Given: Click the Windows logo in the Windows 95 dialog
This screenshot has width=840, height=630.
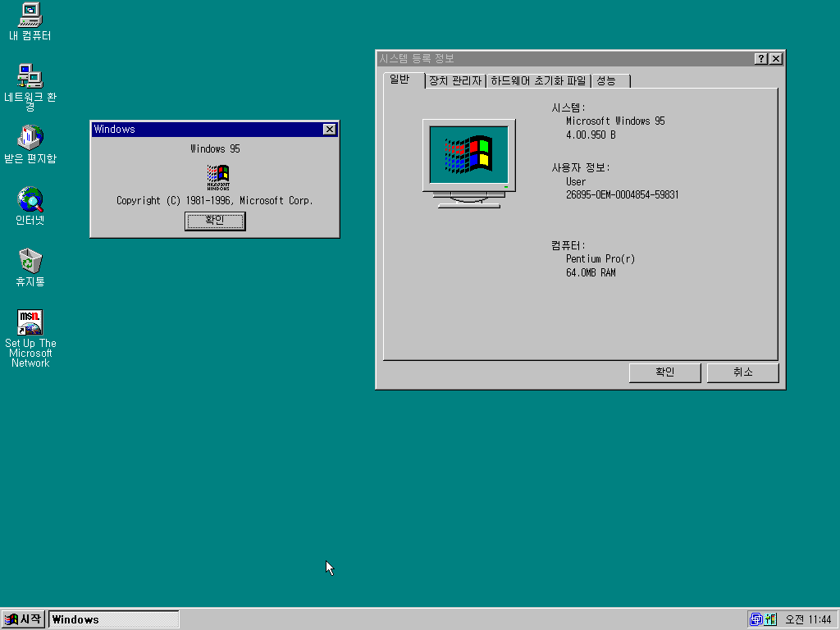Looking at the screenshot, I should (x=218, y=177).
